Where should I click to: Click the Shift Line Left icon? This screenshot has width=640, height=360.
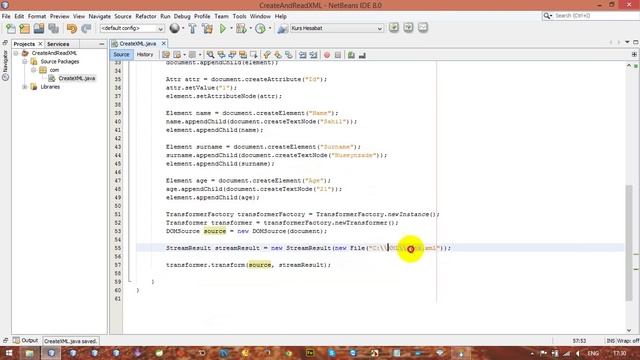point(302,55)
